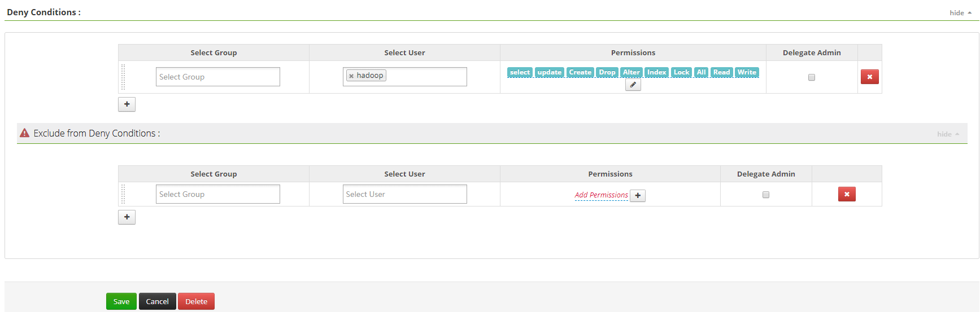Delete the policy

pos(196,301)
